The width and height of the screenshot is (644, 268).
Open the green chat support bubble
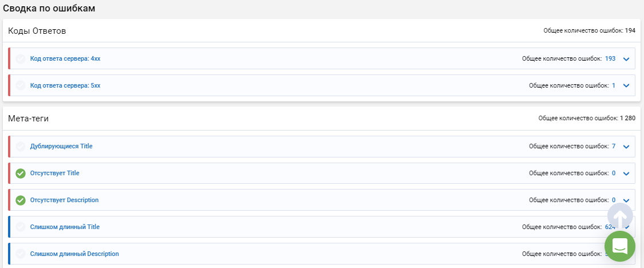pyautogui.click(x=620, y=246)
